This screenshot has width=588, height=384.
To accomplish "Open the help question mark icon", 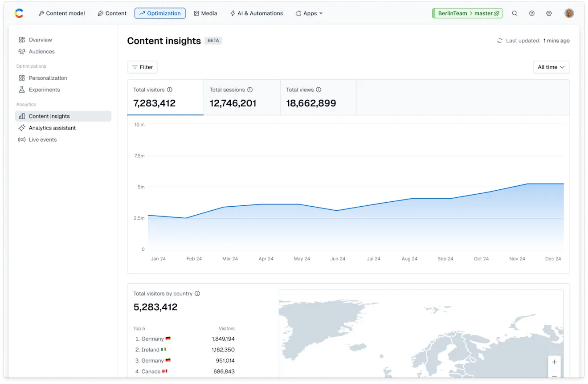I will tap(531, 13).
